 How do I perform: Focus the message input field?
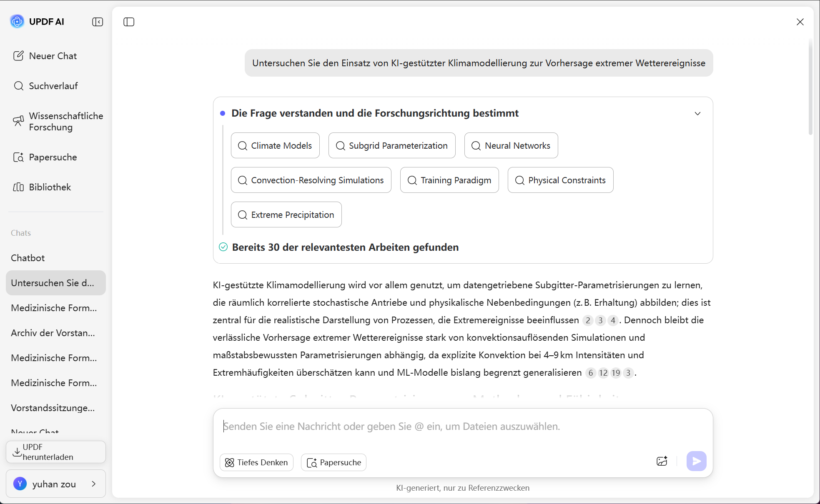463,427
